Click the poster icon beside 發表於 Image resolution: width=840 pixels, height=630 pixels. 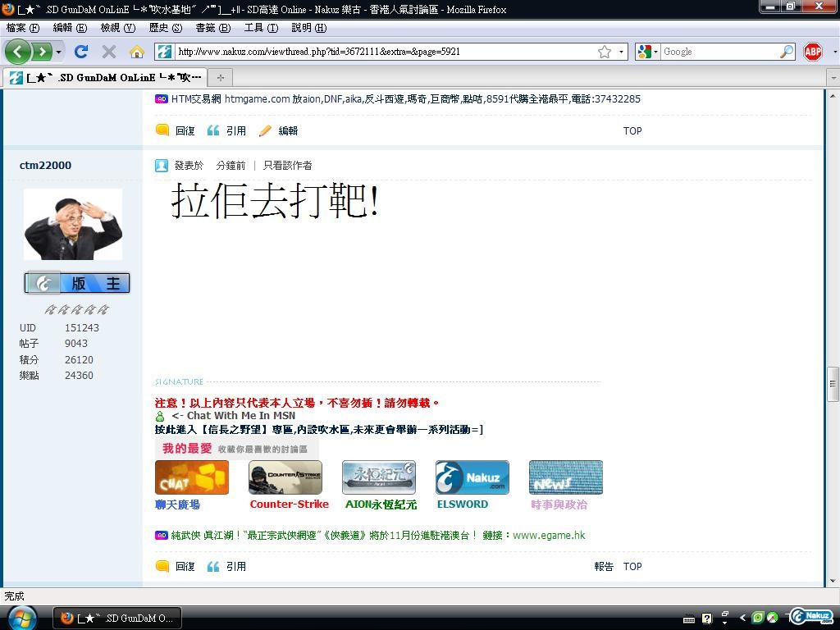(162, 166)
